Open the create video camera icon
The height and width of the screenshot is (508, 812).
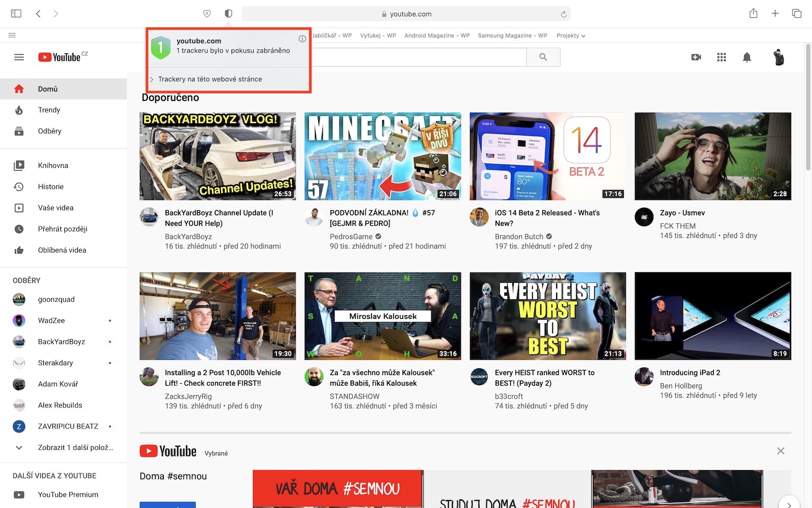[696, 57]
